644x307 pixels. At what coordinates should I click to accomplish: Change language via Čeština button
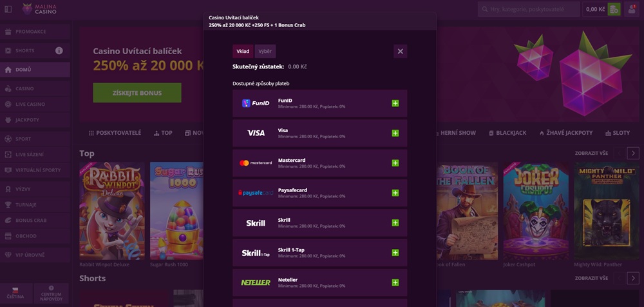click(x=16, y=293)
